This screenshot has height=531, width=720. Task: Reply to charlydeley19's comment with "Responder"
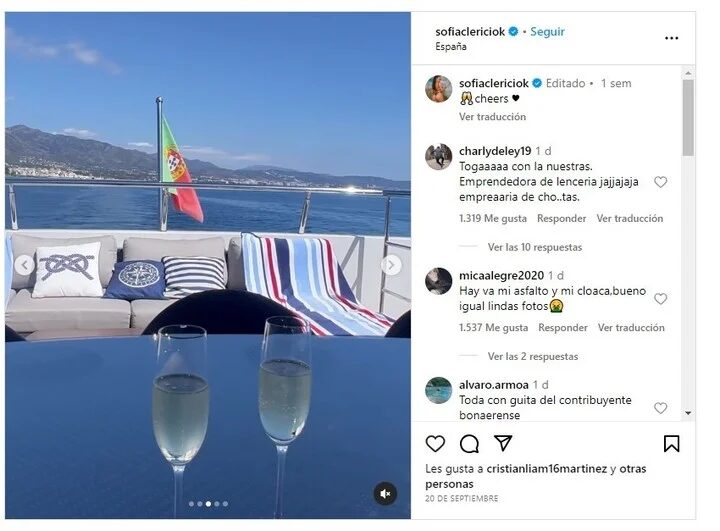(x=561, y=219)
